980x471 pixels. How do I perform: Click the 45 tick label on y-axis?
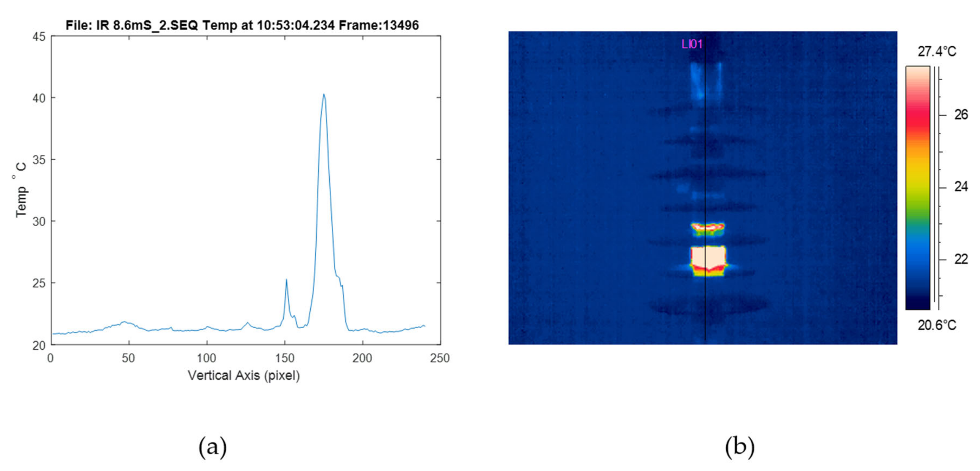(39, 37)
